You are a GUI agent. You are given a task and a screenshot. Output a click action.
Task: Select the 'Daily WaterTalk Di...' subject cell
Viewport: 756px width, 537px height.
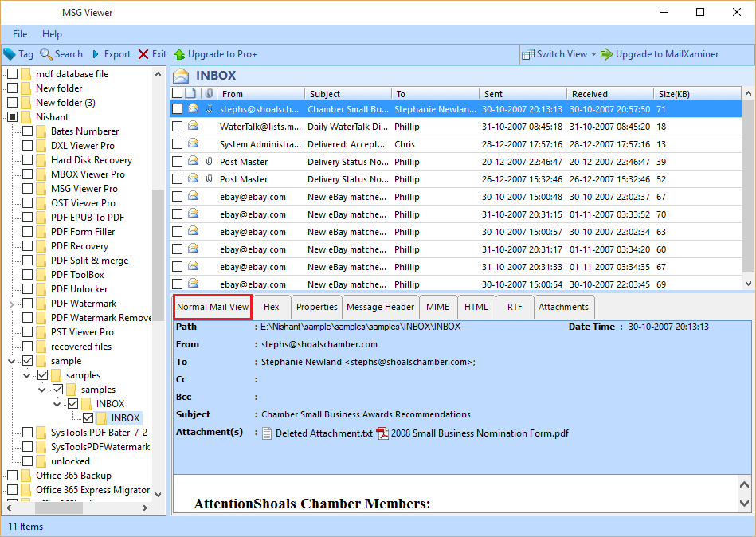click(x=347, y=127)
